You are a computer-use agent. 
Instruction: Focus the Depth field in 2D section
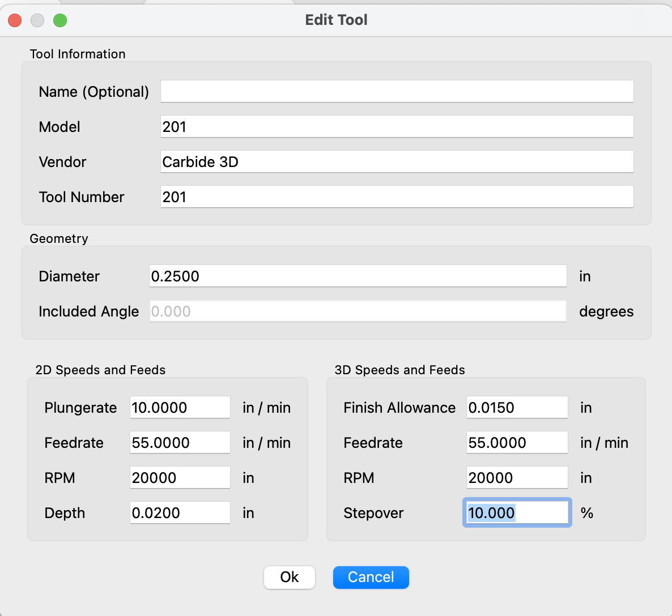[x=180, y=513]
